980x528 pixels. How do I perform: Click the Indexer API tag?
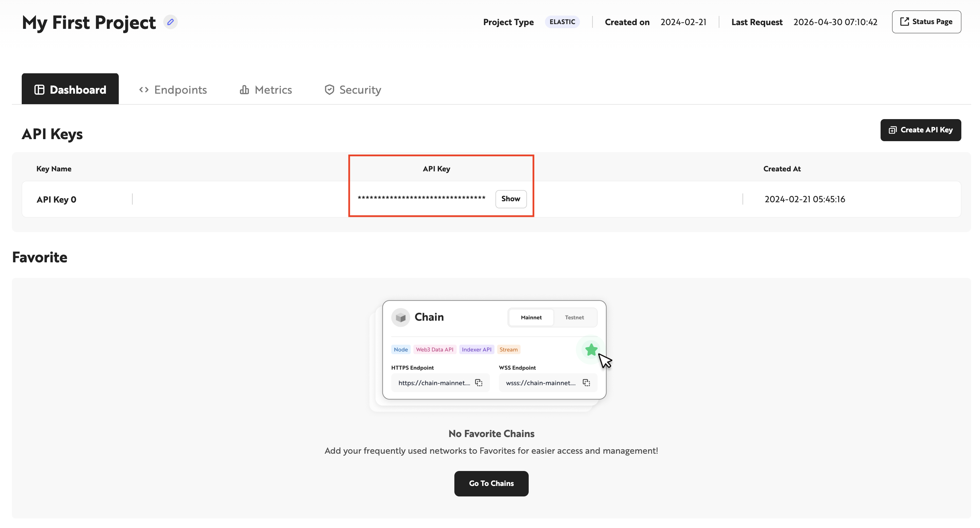476,349
